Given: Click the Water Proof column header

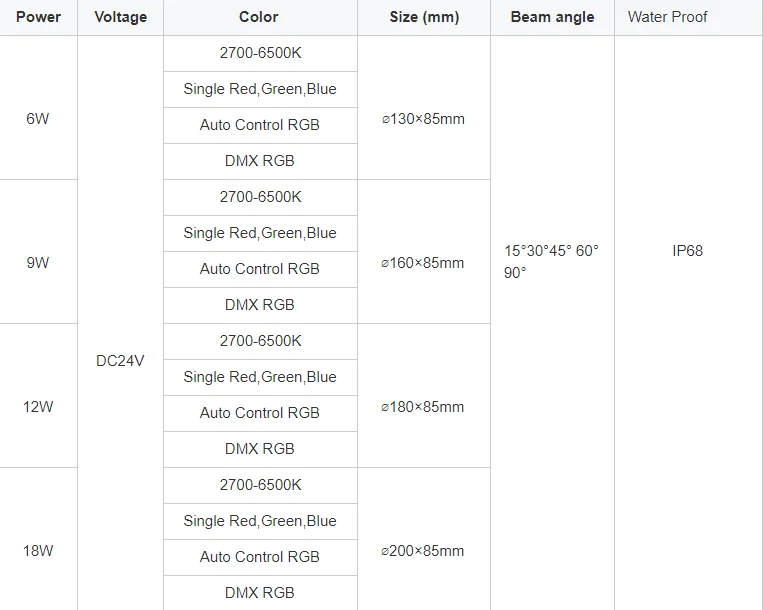Looking at the screenshot, I should [x=667, y=17].
